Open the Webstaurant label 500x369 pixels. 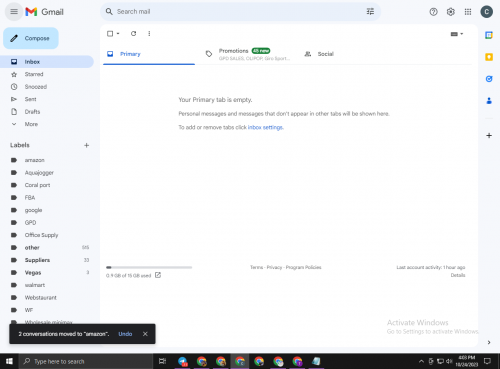47,298
